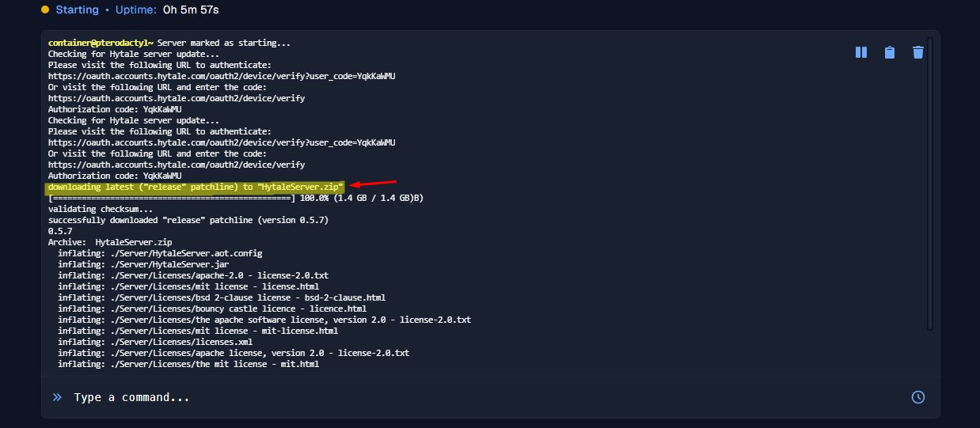The height and width of the screenshot is (428, 980).
Task: Click 'inflating: ./Server/HytaleServer.aot.config' line
Action: [160, 253]
